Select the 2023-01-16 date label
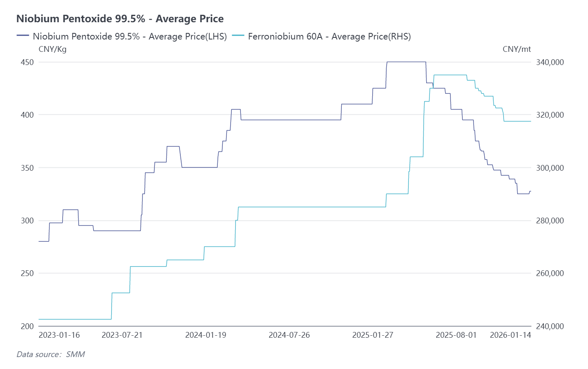Screen dimensions: 588x369 click(x=59, y=335)
